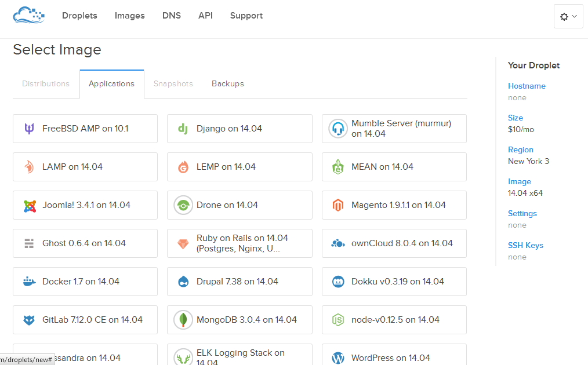Jump to the Image section link

tap(520, 181)
